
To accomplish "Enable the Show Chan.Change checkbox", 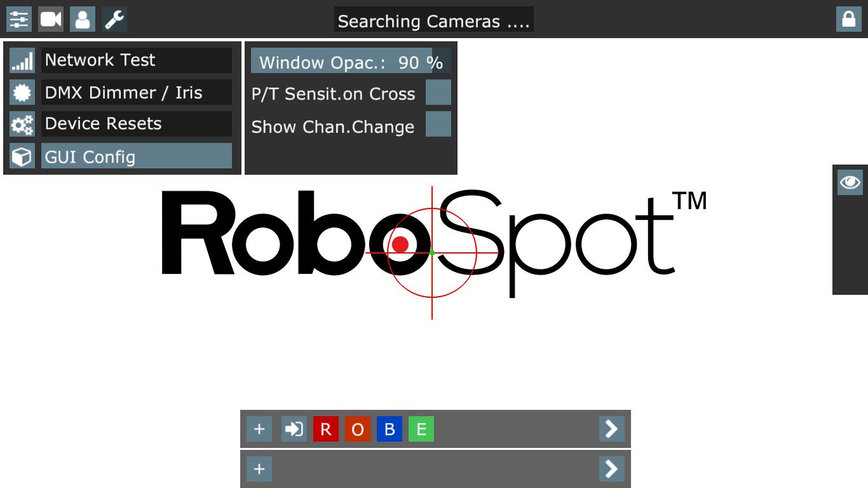I will pyautogui.click(x=438, y=124).
